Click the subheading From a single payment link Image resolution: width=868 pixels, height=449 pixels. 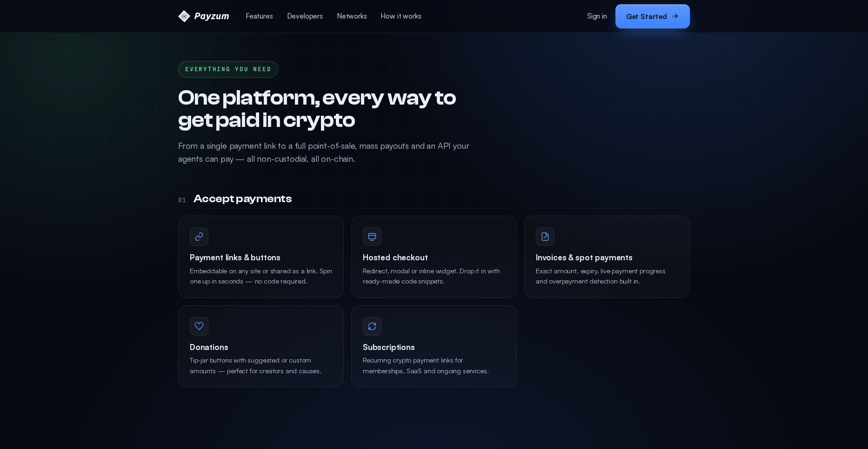click(x=324, y=152)
